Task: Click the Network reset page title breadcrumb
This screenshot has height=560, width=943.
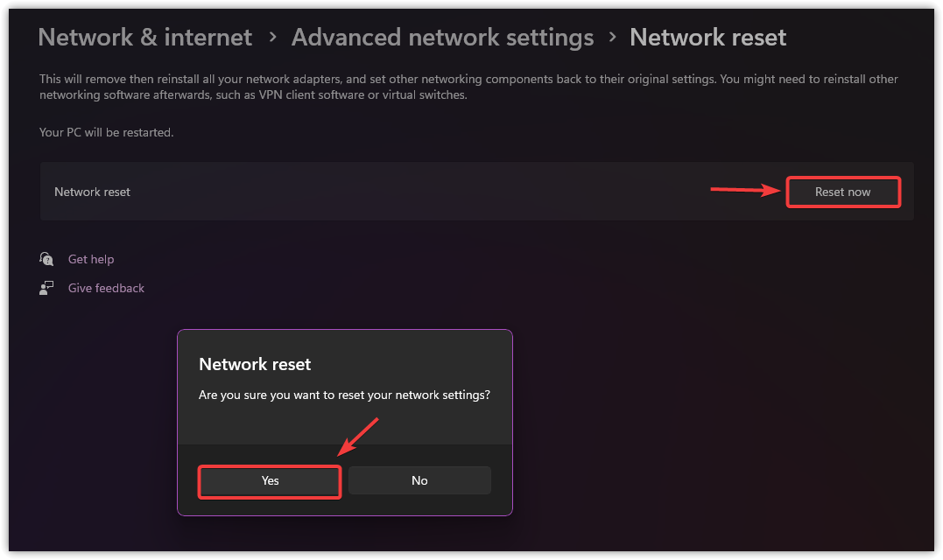Action: click(x=707, y=38)
